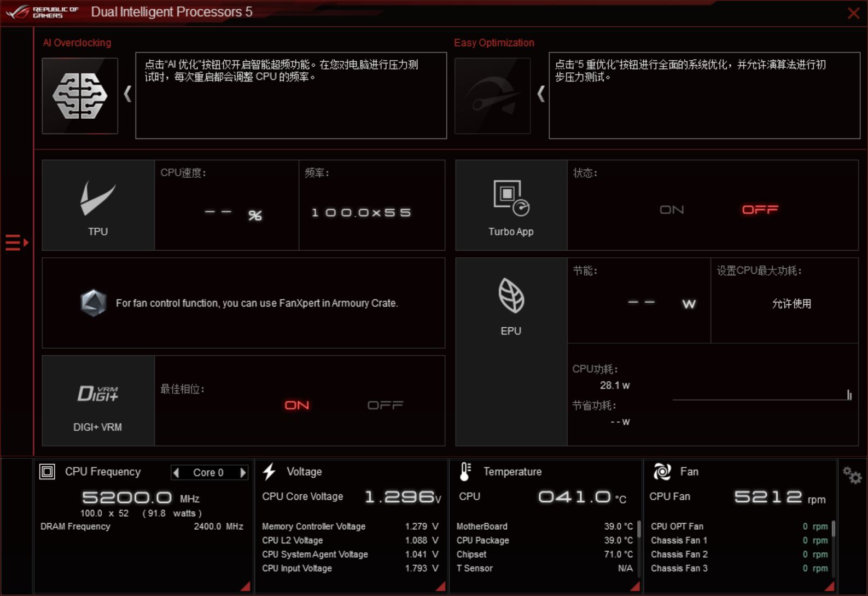This screenshot has width=868, height=596.
Task: Select next core with right arrow
Action: [243, 472]
